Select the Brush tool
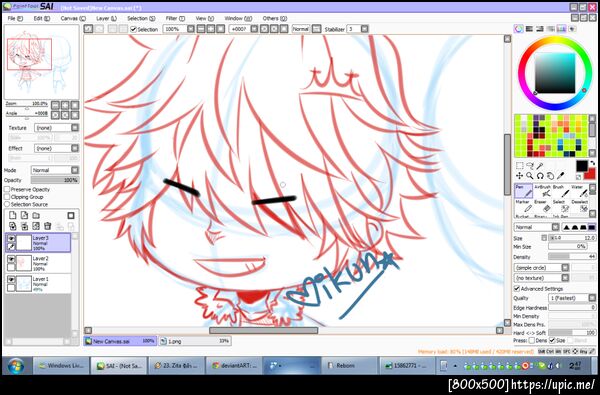Screen dimensions: 600x395 [x=560, y=191]
